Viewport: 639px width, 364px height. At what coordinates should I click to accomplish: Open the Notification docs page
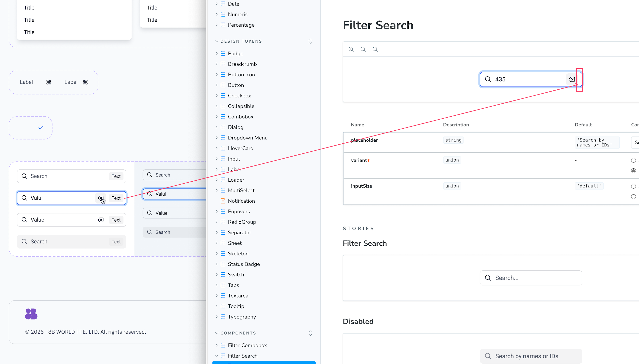pyautogui.click(x=241, y=201)
